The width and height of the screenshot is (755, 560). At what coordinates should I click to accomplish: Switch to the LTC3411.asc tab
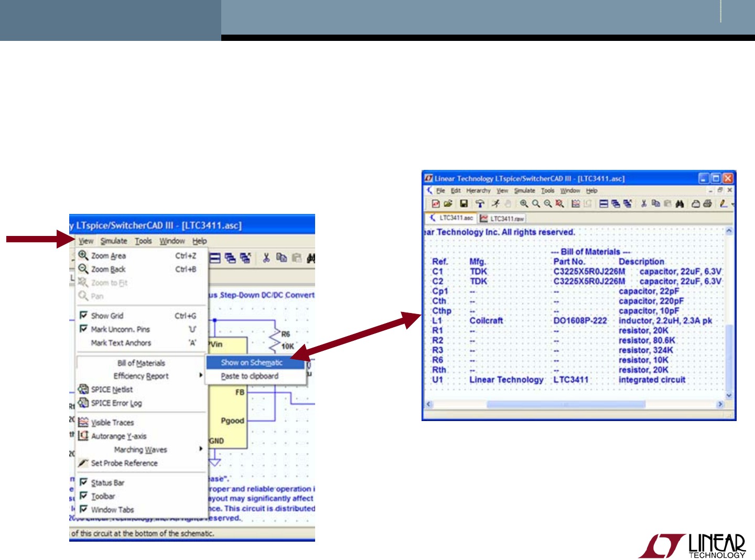[x=451, y=218]
